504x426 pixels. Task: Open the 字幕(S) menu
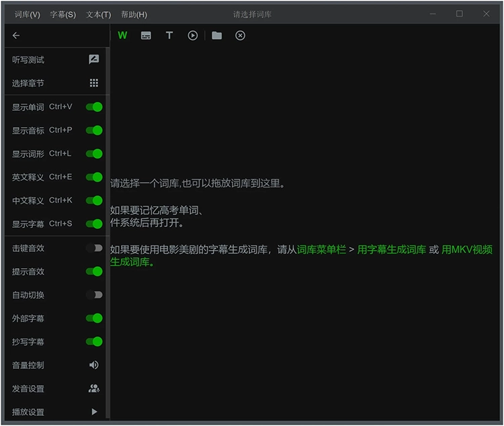coord(63,14)
